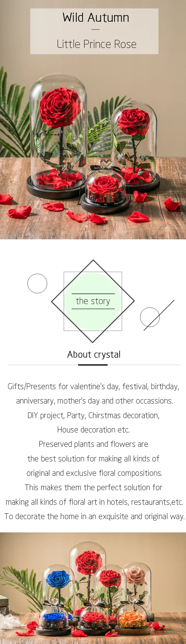Click the Little Prince Rose subtitle
186x644 pixels.
(96, 44)
